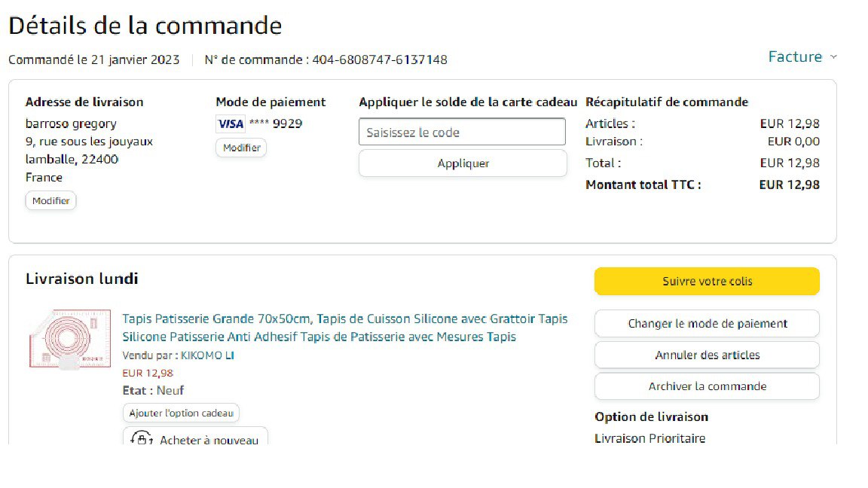
Task: Click Suivre votre colis button
Action: (707, 281)
